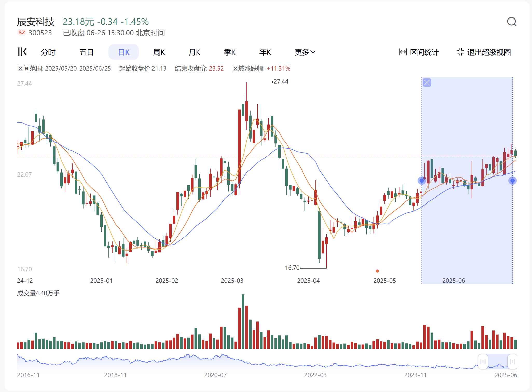
Task: Select the right blue selection anchor on the chart
Action: coord(512,180)
